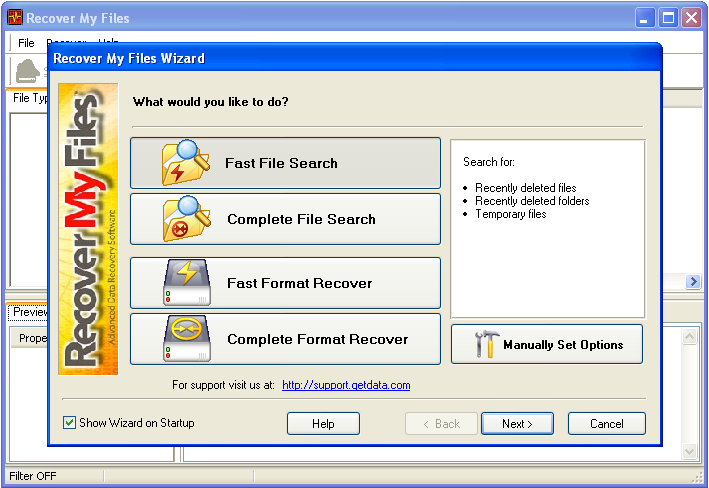Click the Filter OFF status bar entry

pyautogui.click(x=33, y=476)
